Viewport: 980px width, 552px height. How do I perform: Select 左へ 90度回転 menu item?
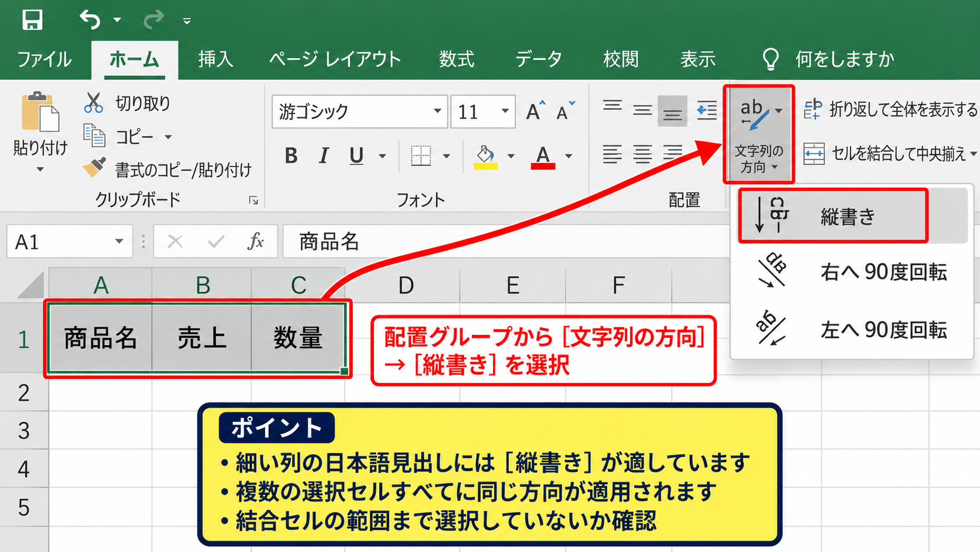pos(852,330)
